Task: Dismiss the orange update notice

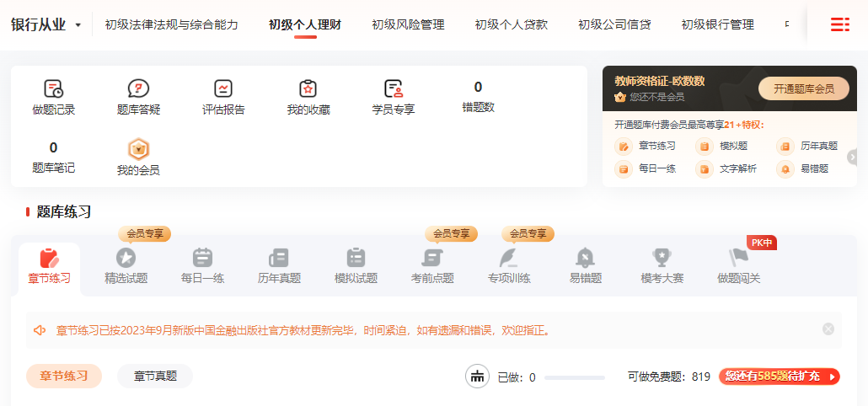Action: tap(828, 329)
